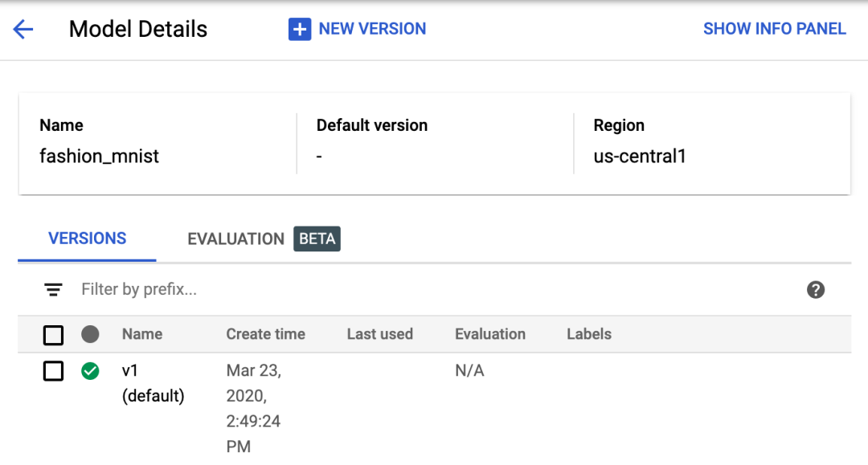Click the Last used column header
Screen dimensions: 868x465
(379, 334)
